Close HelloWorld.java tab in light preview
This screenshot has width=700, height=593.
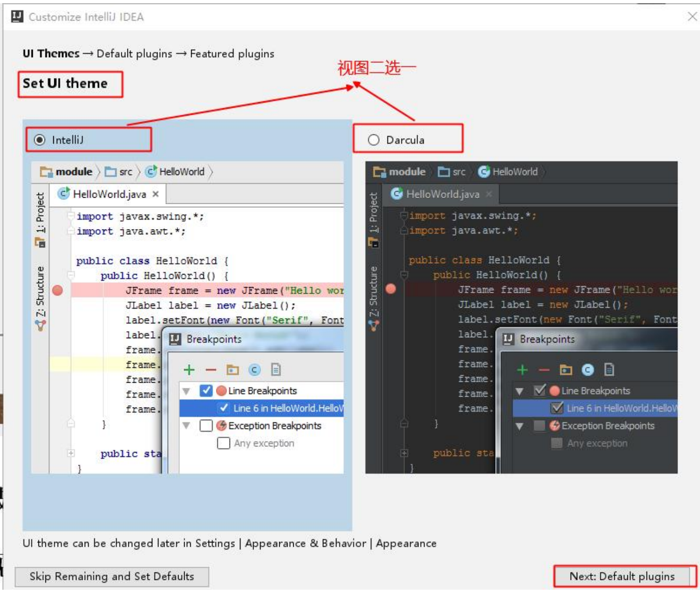[x=156, y=194]
